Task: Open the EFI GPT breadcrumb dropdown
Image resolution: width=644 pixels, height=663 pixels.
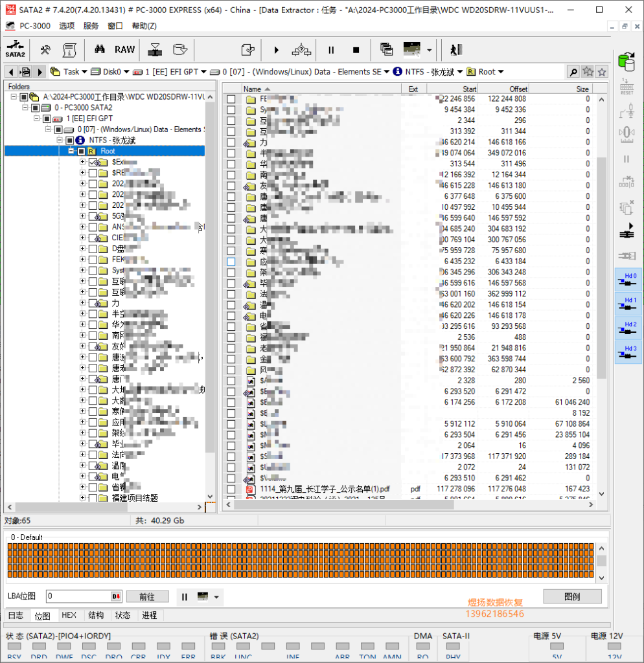Action: (203, 72)
